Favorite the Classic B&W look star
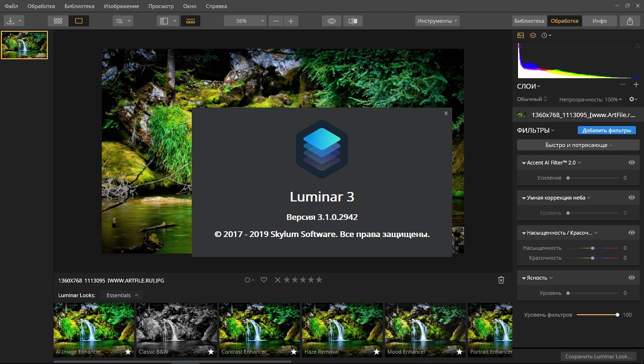 click(x=211, y=352)
